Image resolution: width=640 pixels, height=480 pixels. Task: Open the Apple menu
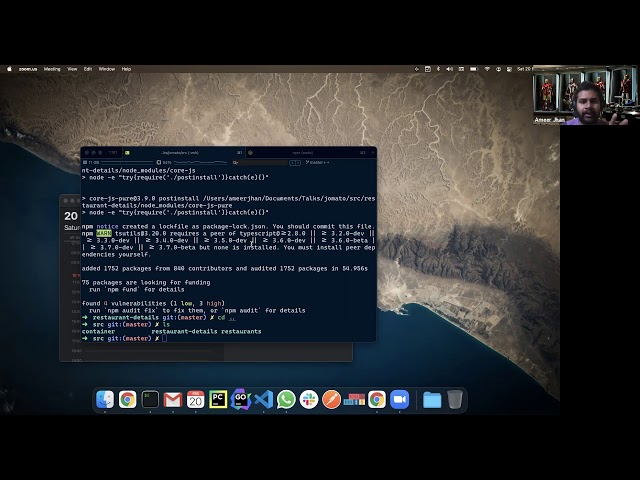(9, 69)
